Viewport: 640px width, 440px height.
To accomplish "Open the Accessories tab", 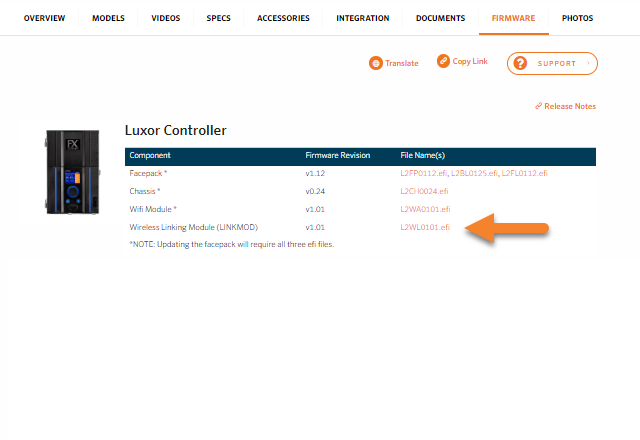I will (x=283, y=18).
